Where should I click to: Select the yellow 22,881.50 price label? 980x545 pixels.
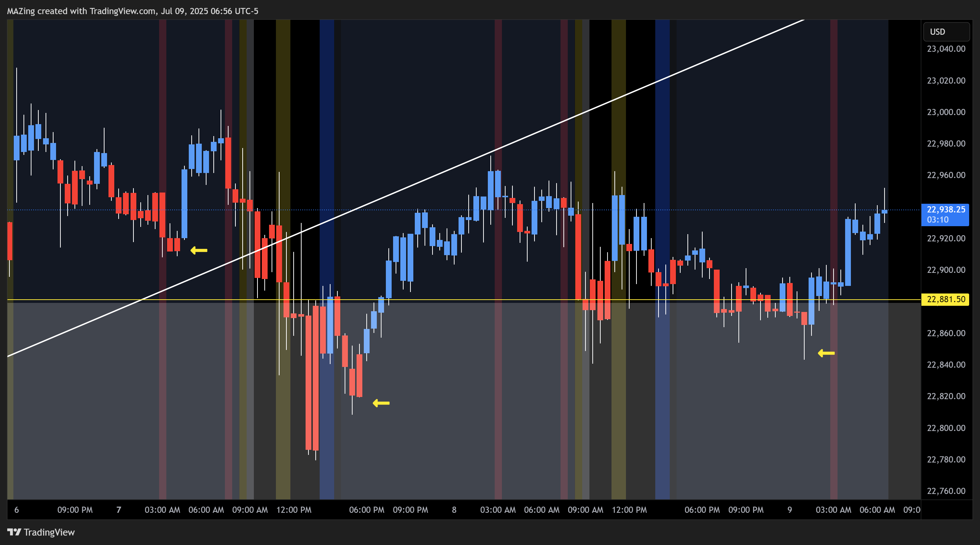pyautogui.click(x=945, y=299)
